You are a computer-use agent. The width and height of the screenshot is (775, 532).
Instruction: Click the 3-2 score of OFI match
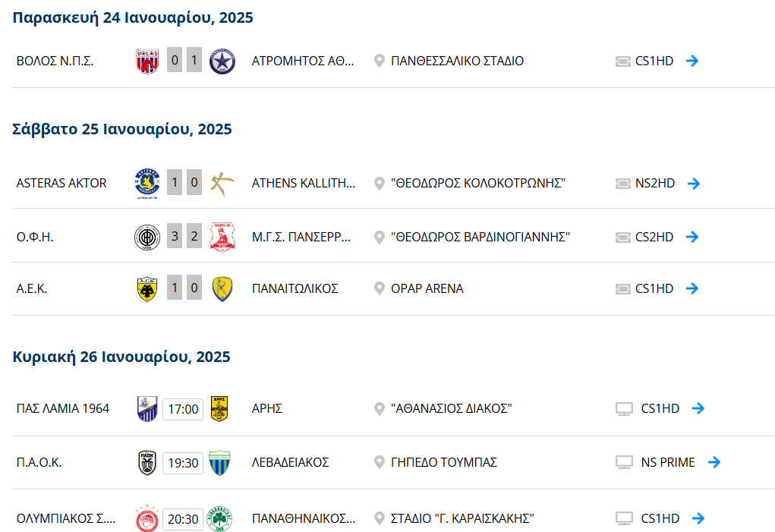coord(184,236)
